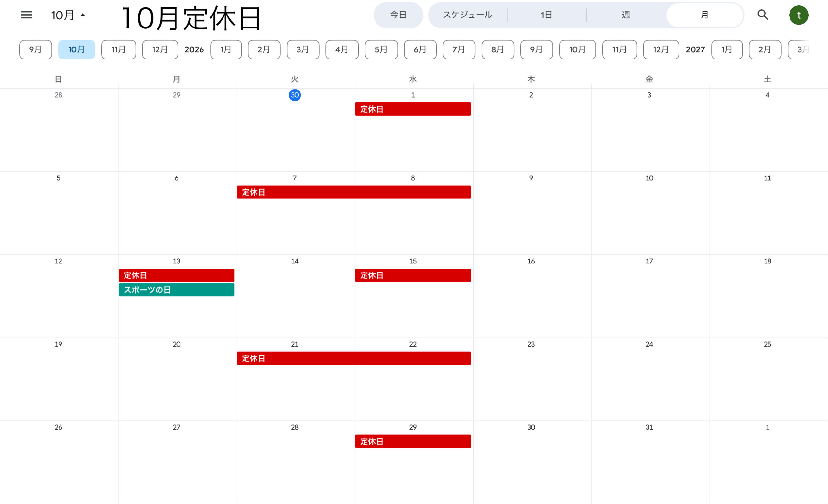
Task: Open 定休日 event on October 29
Action: 413,441
